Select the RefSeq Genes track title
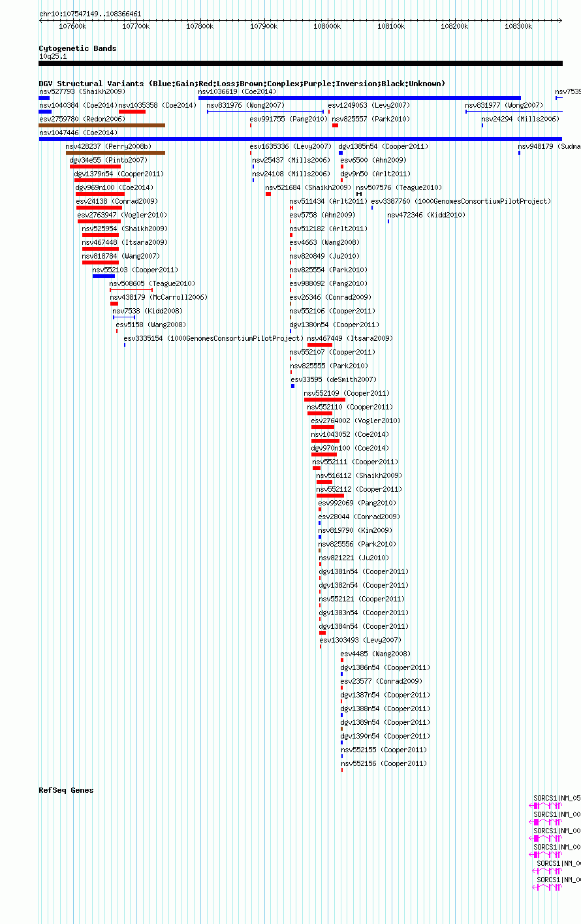This screenshot has height=924, width=581. (66, 790)
